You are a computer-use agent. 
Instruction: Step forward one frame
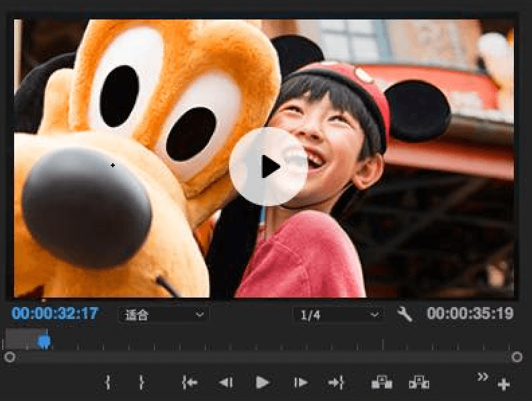point(301,383)
